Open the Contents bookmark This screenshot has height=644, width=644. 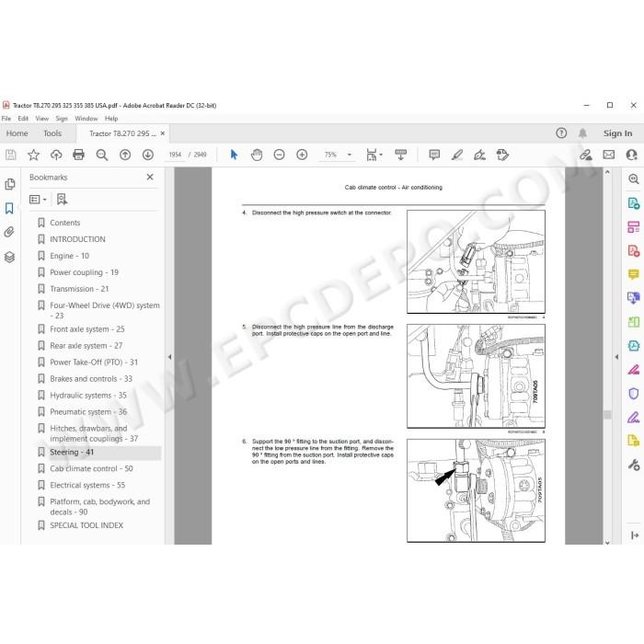tap(65, 223)
